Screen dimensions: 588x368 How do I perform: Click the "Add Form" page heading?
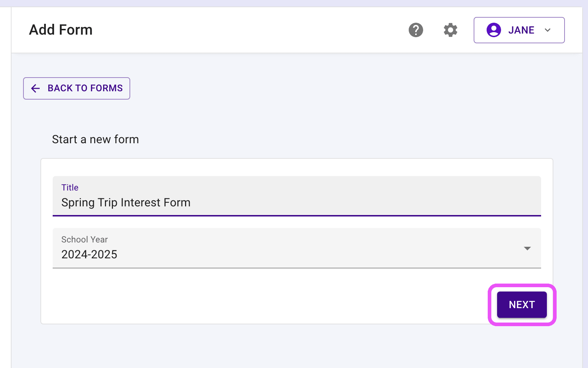click(61, 30)
